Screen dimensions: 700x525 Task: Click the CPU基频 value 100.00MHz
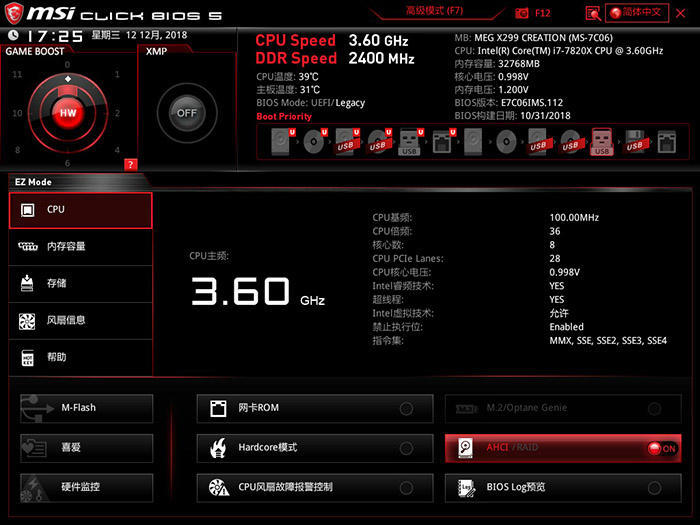pos(574,217)
